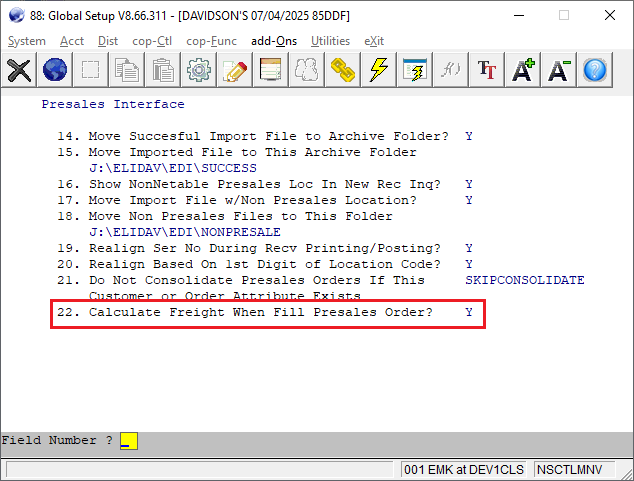Open the System menu

27,41
